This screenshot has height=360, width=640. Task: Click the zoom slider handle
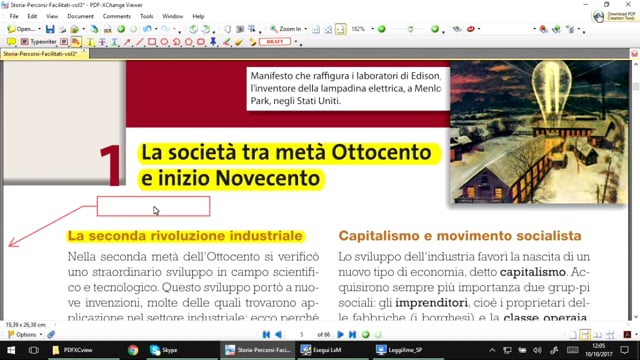coord(410,29)
